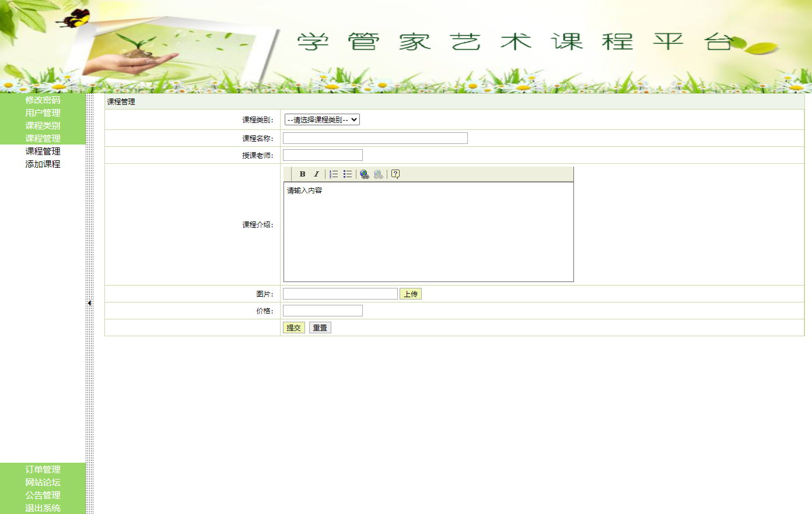Open the 订单管理 menu item
Screen dimensions: 812x514
coord(42,470)
